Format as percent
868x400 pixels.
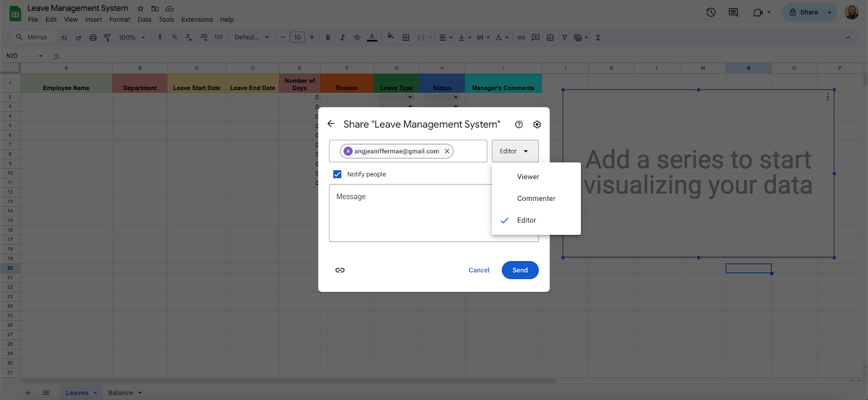(174, 37)
